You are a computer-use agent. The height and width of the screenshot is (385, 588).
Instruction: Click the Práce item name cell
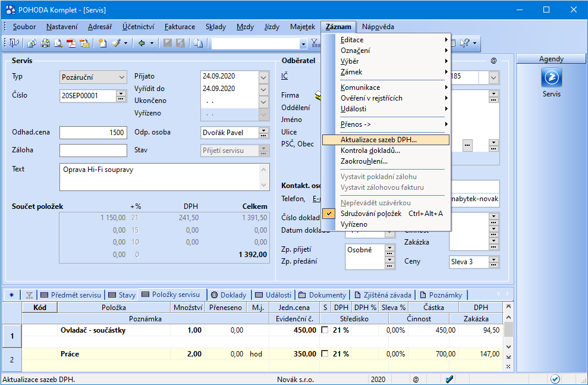pos(114,354)
